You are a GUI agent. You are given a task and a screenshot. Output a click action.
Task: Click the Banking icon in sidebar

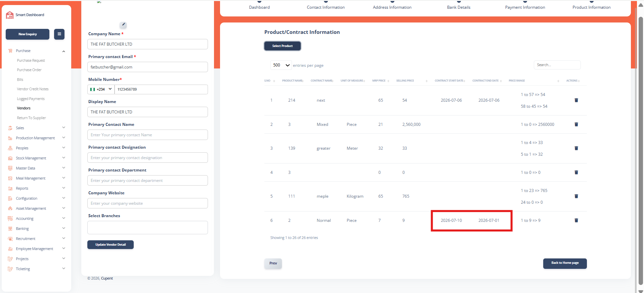point(10,229)
